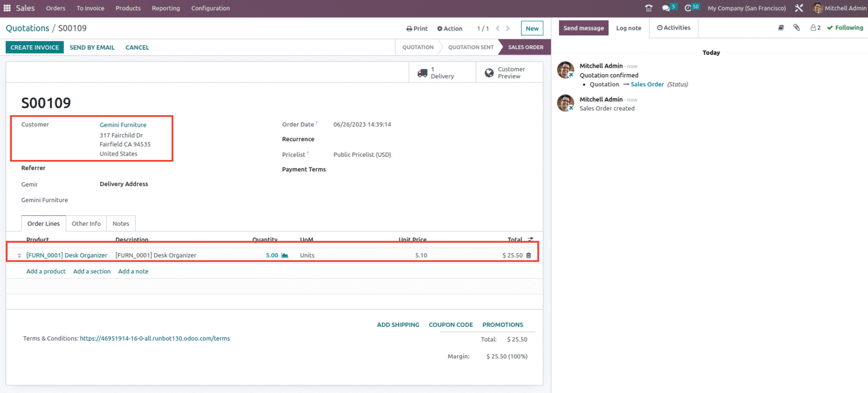The height and width of the screenshot is (393, 868).
Task: Click avatar beside Sales Order created message
Action: tap(566, 103)
